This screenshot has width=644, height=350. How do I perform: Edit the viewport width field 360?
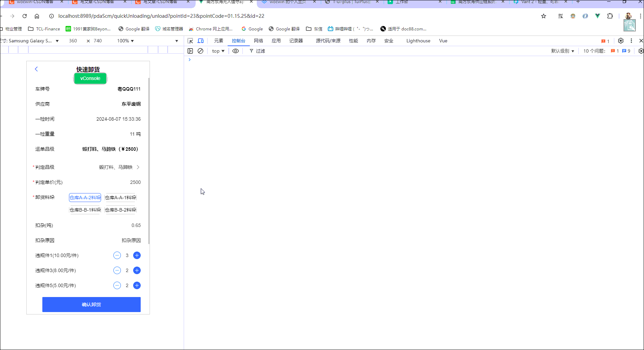(x=73, y=41)
